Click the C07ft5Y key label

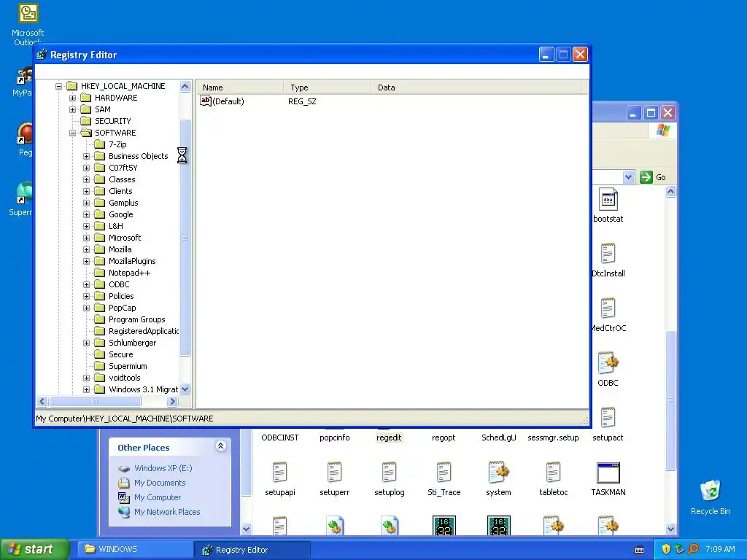pyautogui.click(x=123, y=168)
